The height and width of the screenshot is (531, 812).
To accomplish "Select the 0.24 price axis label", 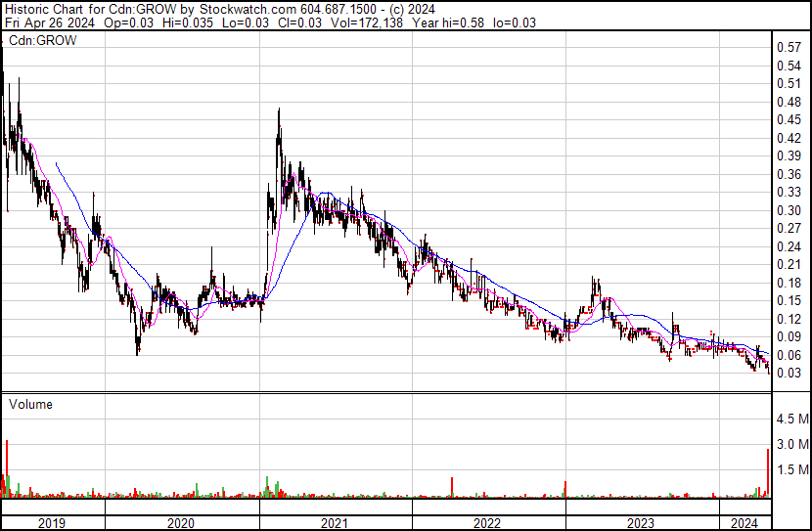I will [x=789, y=246].
